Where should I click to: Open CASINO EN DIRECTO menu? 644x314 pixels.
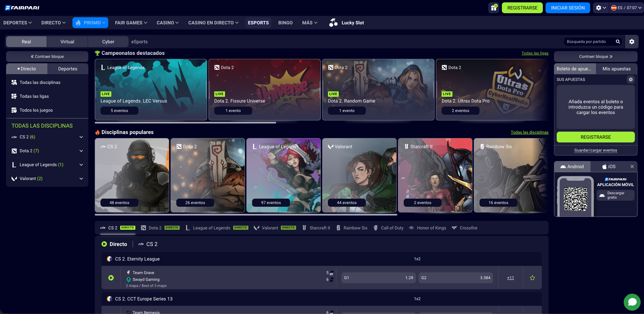pyautogui.click(x=214, y=23)
